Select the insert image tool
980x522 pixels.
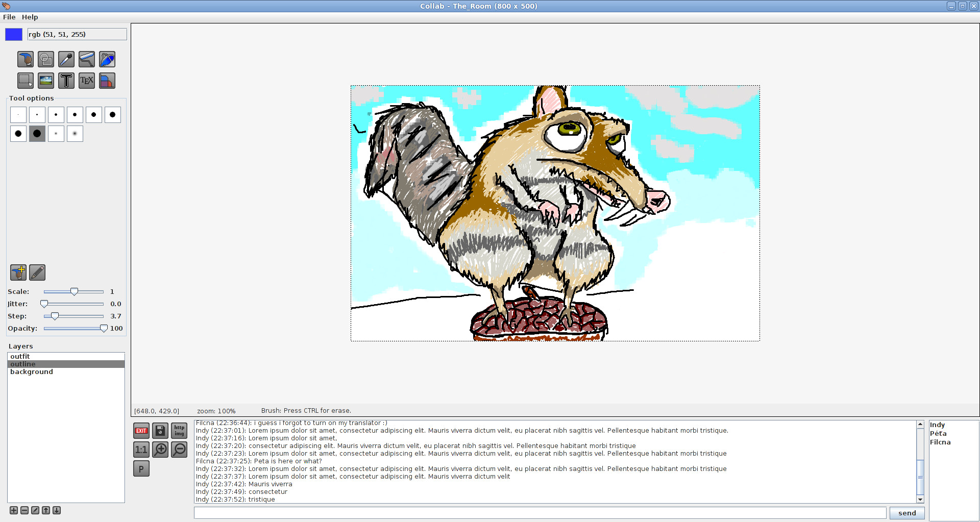pos(46,81)
